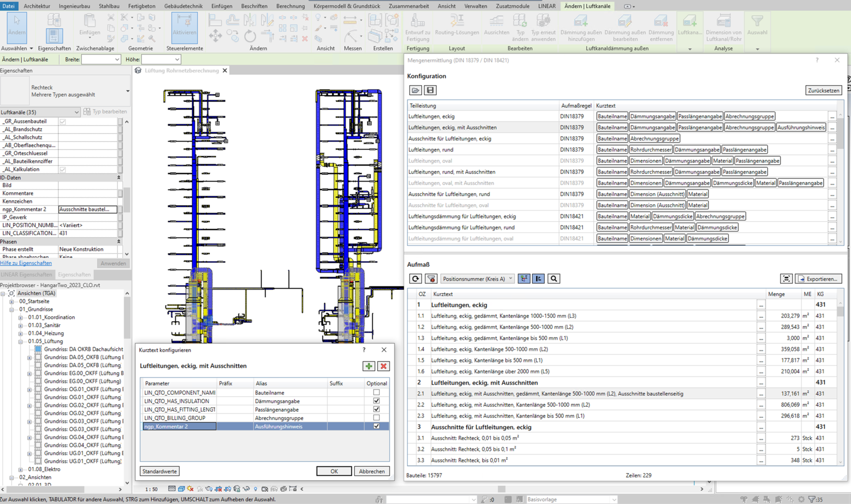Toggle Optional checkbox for Abrechnungsgruppe row
The height and width of the screenshot is (504, 851).
pos(376,418)
